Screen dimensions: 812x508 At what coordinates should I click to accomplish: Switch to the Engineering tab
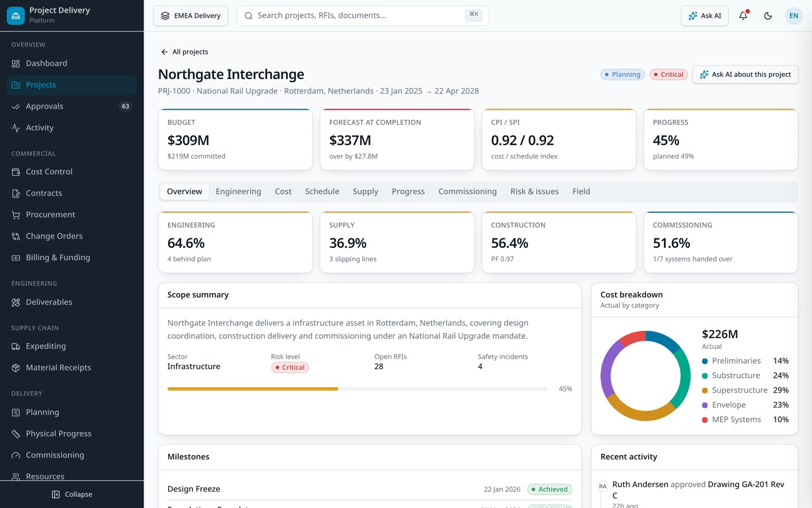click(238, 192)
